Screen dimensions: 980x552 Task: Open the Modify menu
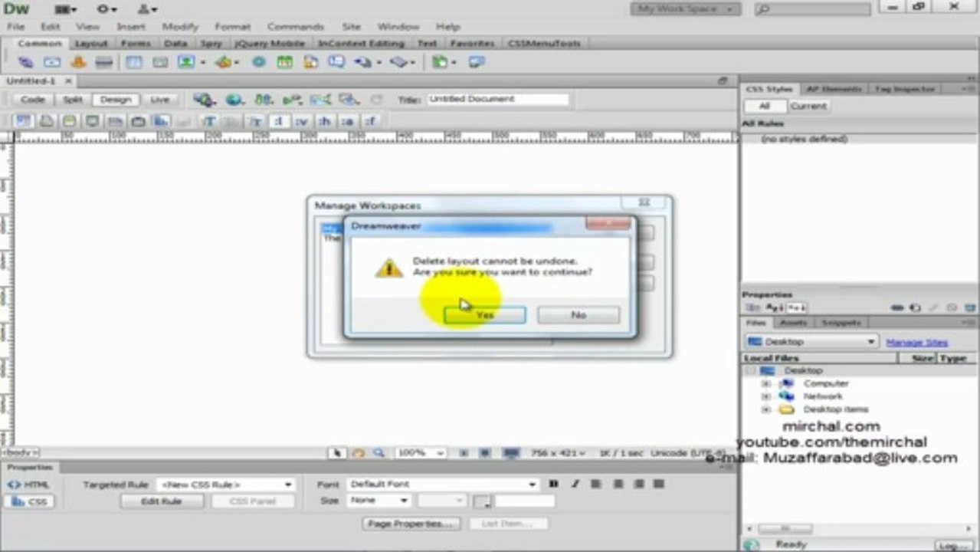click(180, 27)
